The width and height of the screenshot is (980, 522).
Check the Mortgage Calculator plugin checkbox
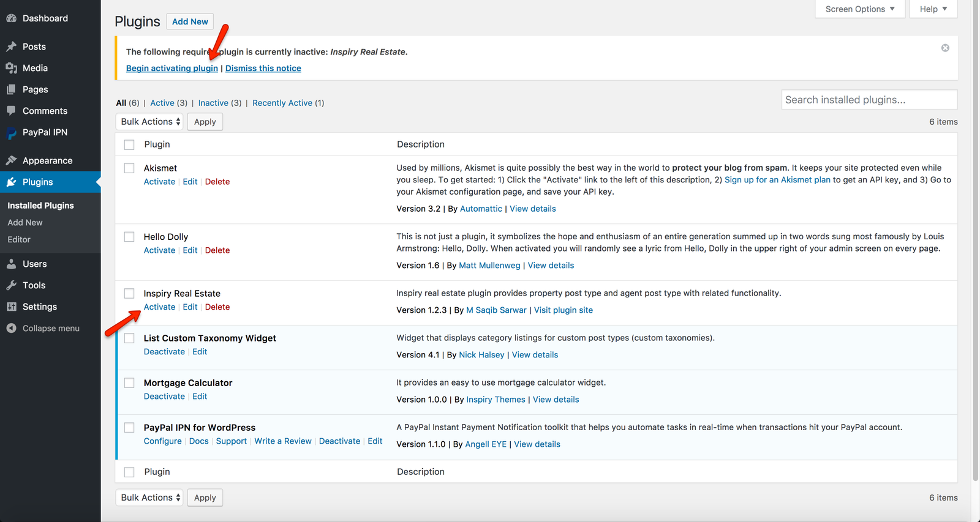[129, 383]
